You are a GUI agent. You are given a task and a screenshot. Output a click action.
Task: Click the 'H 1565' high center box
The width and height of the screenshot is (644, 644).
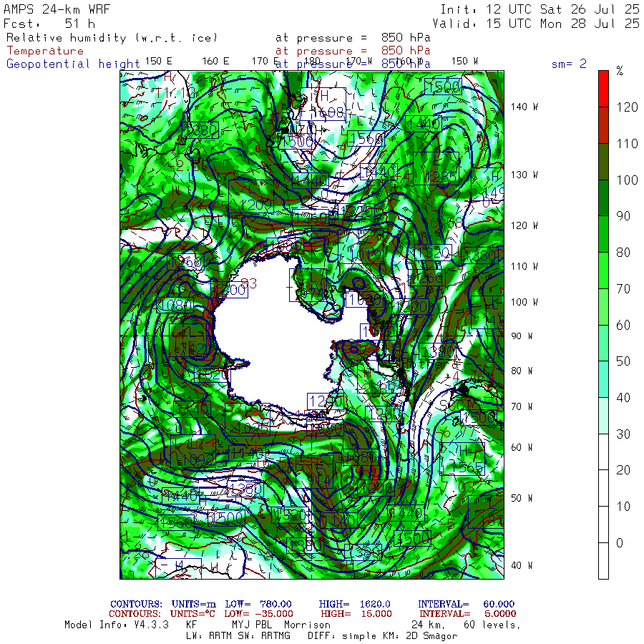pyautogui.click(x=462, y=459)
